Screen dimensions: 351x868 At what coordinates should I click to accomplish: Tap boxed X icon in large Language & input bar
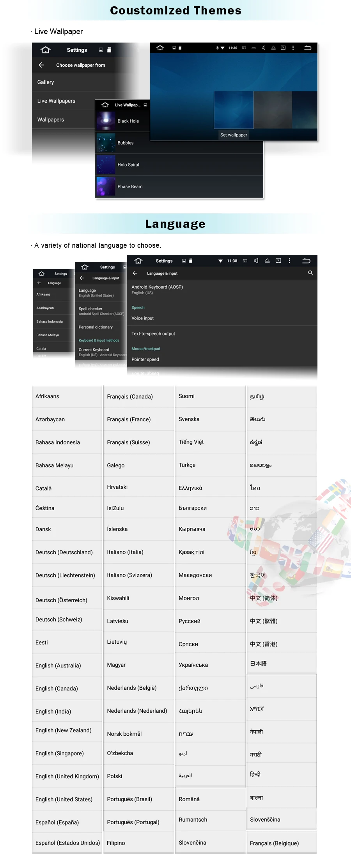[278, 261]
